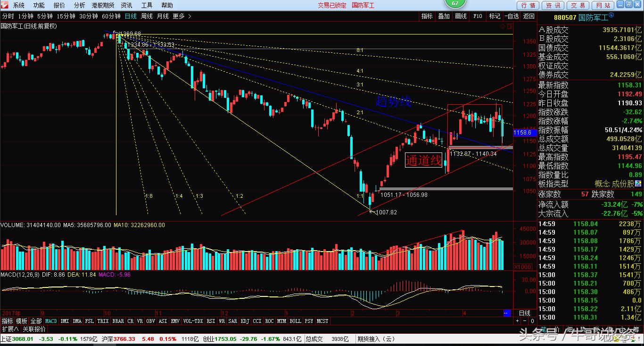Viewport: 644px width, 346px height.
Task: Switch to 分时 period
Action: (8, 16)
